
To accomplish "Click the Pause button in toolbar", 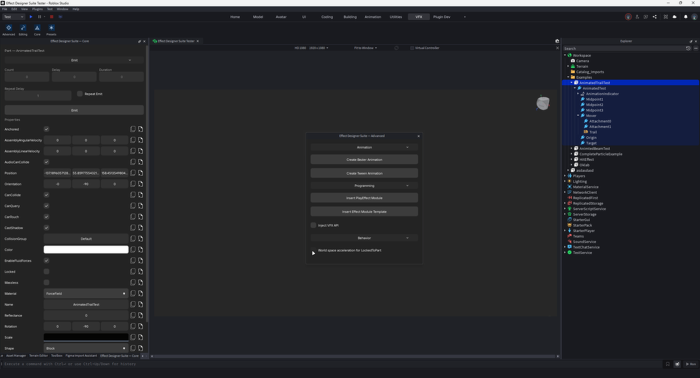I will tap(39, 17).
